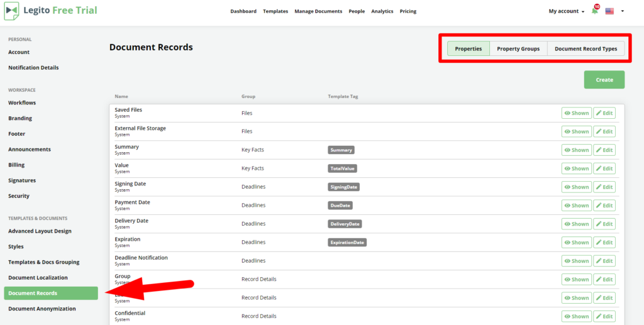Click the Legito logo icon

tap(11, 11)
